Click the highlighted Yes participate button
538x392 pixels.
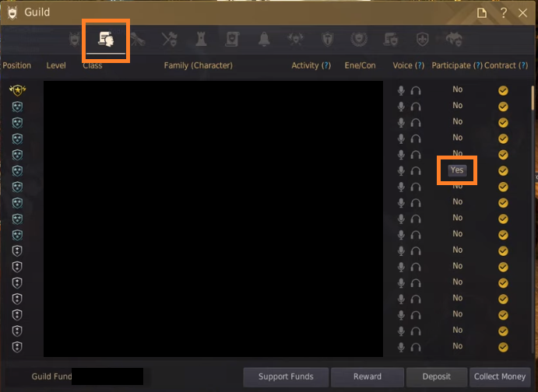pyautogui.click(x=457, y=170)
